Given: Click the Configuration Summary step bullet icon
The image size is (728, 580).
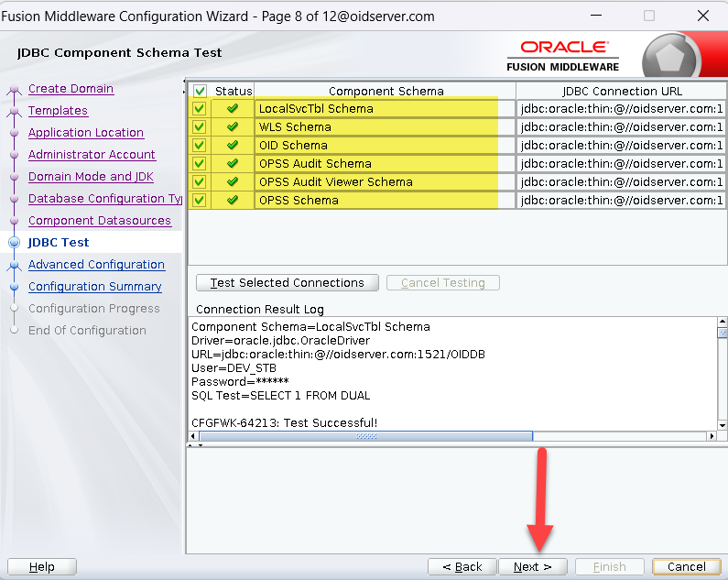Looking at the screenshot, I should [x=15, y=287].
